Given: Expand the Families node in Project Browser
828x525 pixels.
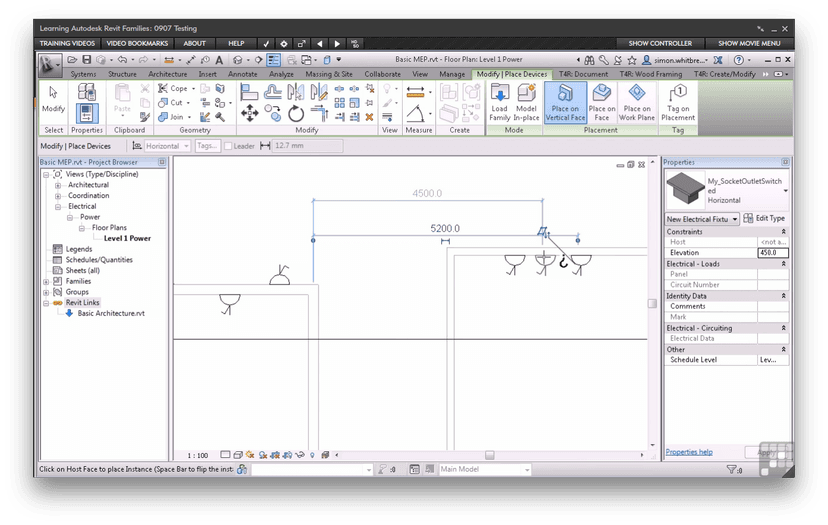Looking at the screenshot, I should tap(46, 282).
